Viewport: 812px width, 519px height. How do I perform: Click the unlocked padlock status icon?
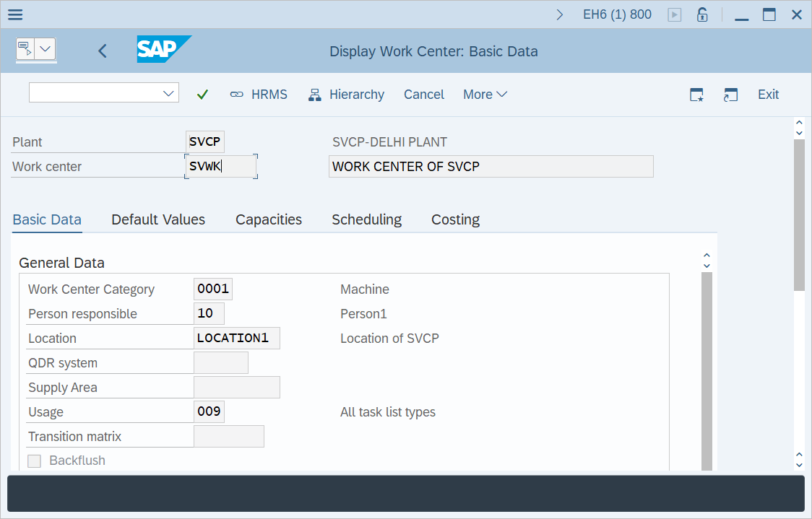[701, 14]
